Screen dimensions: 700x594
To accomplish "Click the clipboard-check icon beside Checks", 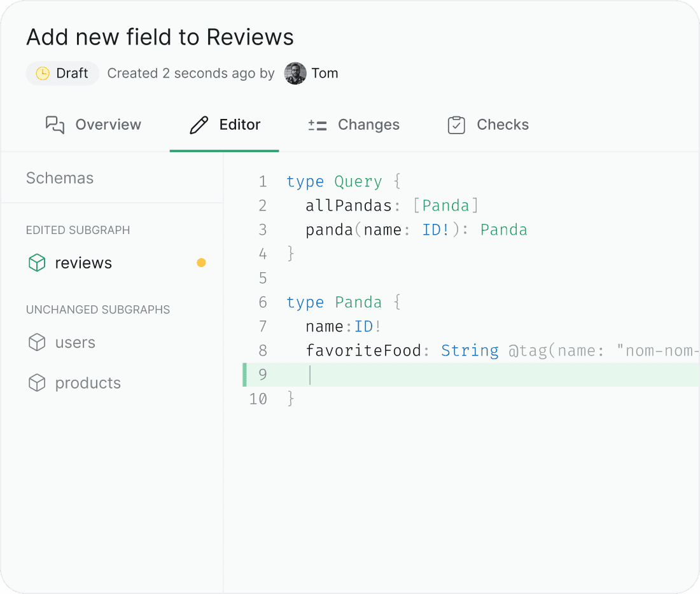I will (x=456, y=125).
